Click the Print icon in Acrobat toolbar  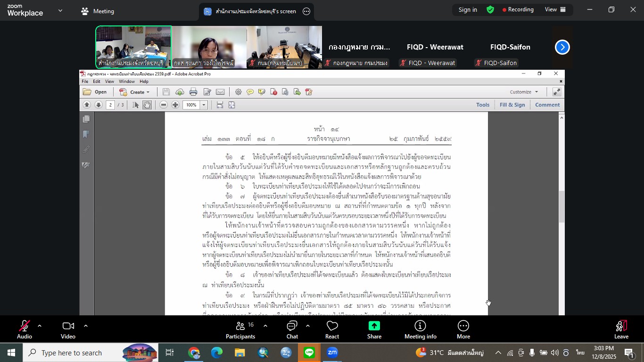point(193,92)
